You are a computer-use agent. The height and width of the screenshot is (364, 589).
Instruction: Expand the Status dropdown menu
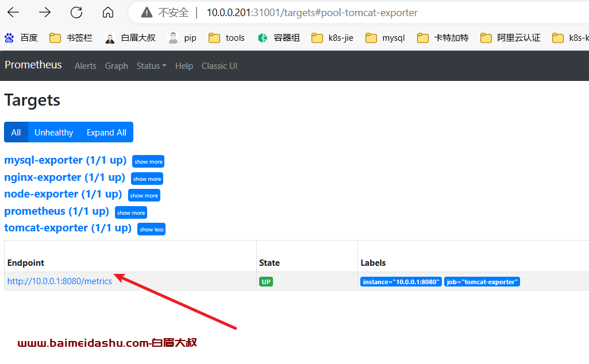point(151,66)
